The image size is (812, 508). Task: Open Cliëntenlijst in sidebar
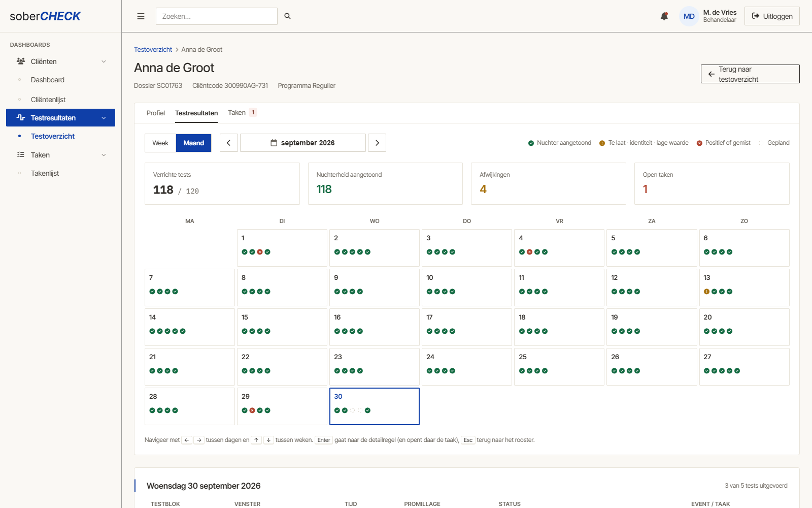coord(48,100)
